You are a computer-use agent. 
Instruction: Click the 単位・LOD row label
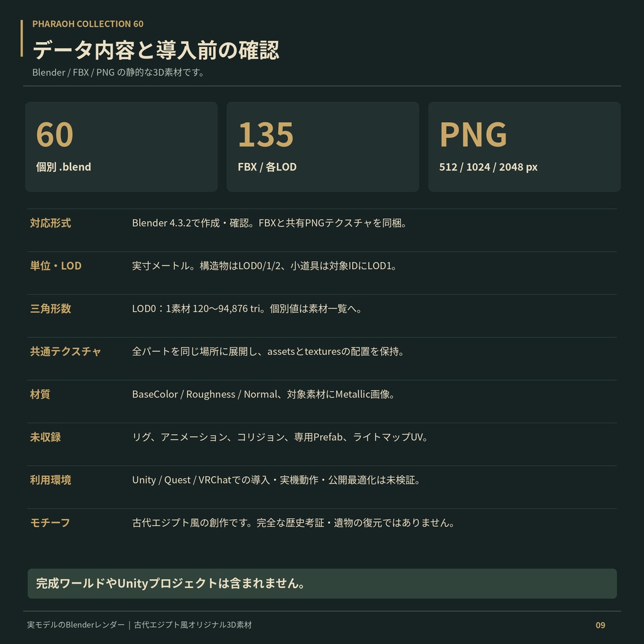tap(55, 266)
